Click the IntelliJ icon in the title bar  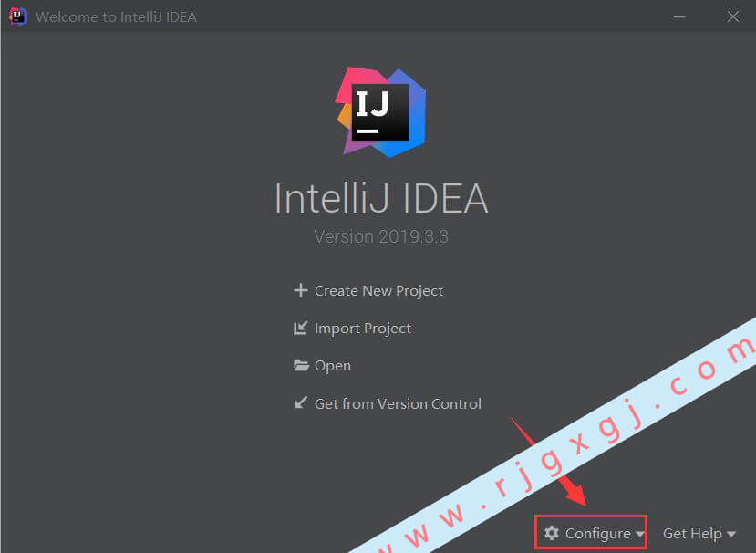click(x=17, y=16)
